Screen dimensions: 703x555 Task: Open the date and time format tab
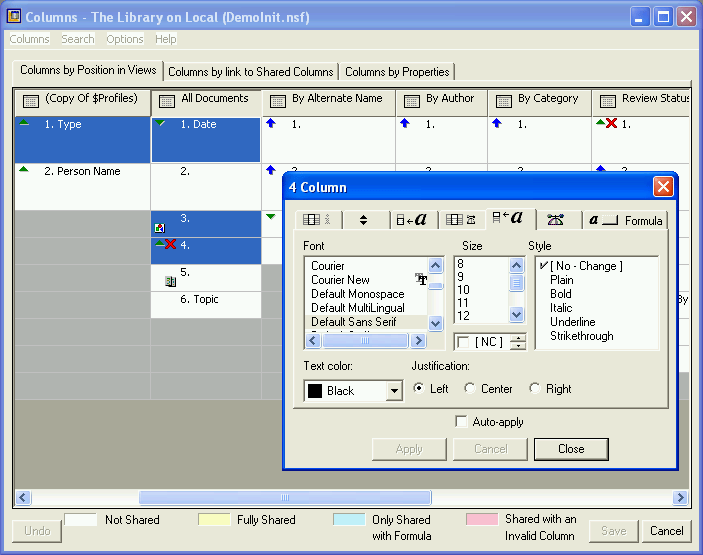[x=555, y=220]
